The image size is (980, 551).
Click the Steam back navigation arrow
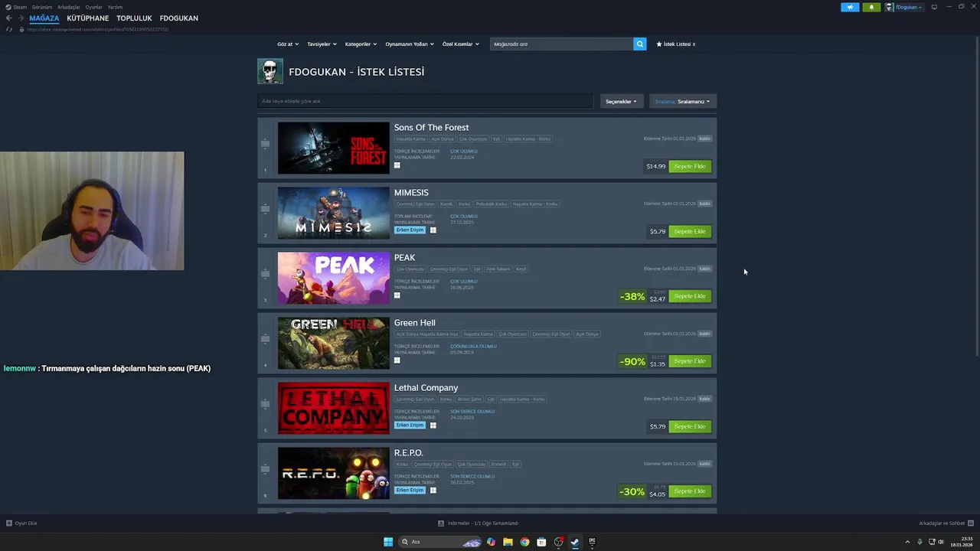coord(8,18)
